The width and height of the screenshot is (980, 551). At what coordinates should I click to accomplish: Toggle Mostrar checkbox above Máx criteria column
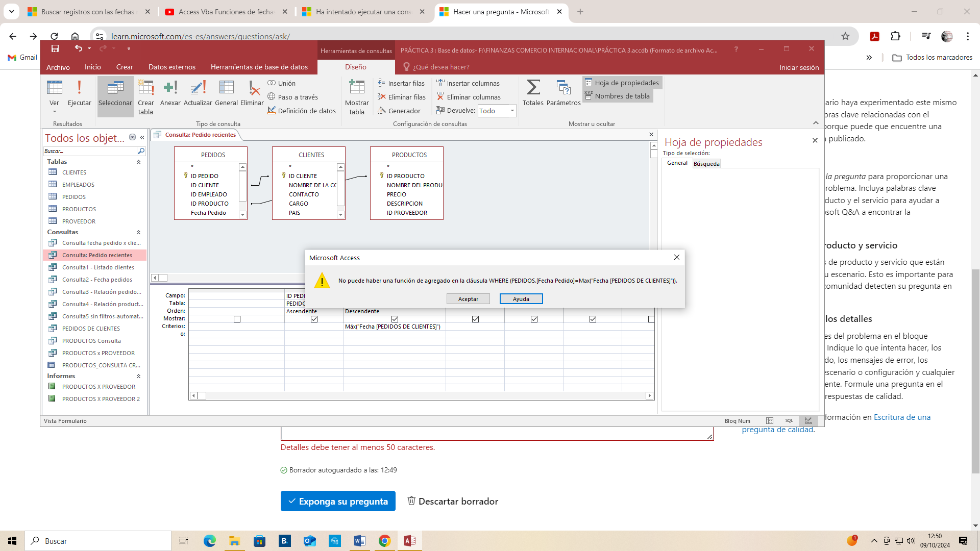click(x=395, y=319)
